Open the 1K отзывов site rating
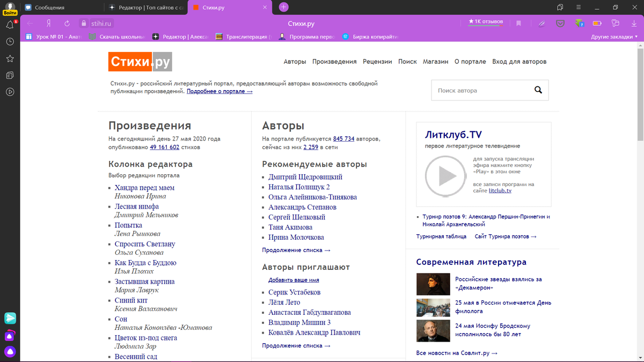The height and width of the screenshot is (362, 644). click(486, 22)
